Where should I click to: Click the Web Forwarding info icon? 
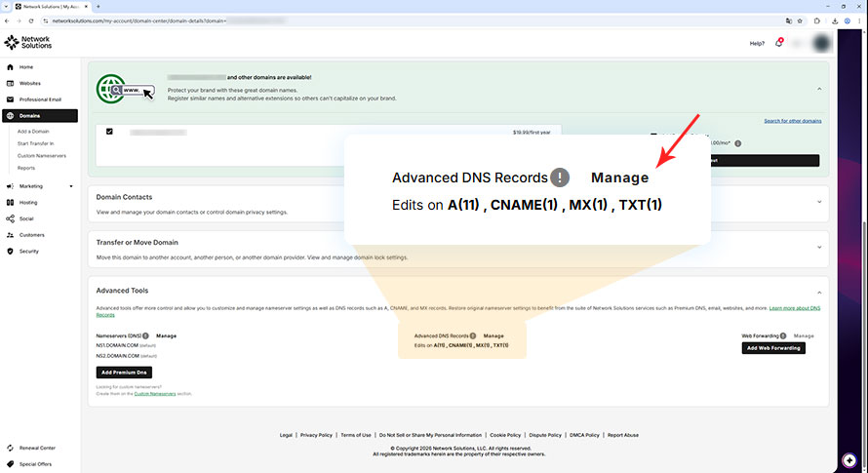pos(783,335)
